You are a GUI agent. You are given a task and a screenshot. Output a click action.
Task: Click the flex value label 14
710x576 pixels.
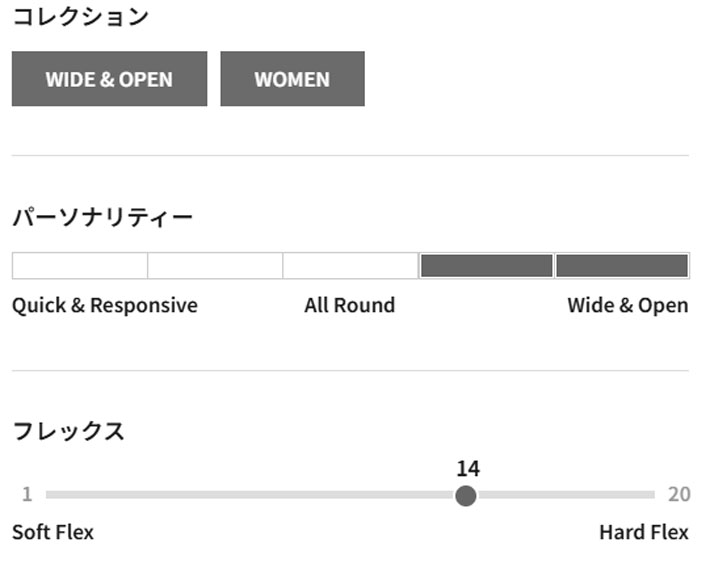[x=467, y=468]
